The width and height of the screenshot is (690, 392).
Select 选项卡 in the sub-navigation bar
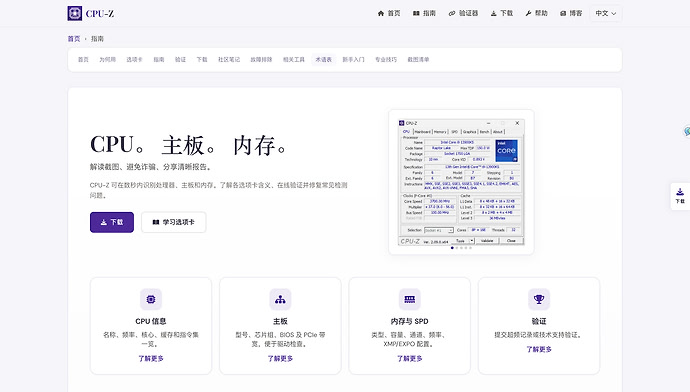pos(134,59)
